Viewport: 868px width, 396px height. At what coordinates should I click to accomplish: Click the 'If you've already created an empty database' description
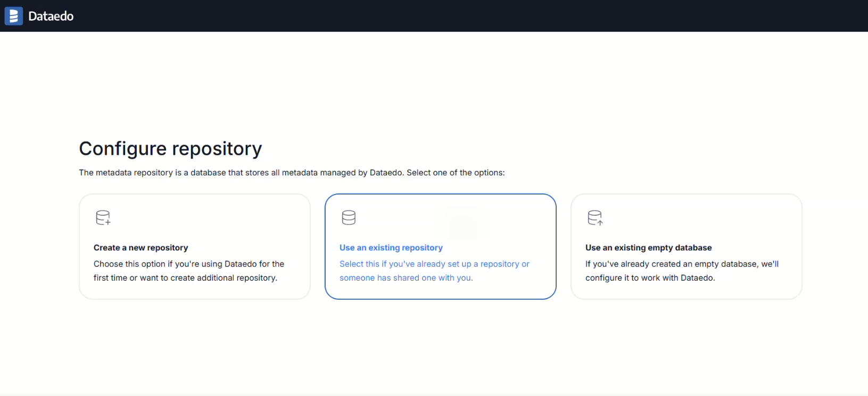point(682,271)
